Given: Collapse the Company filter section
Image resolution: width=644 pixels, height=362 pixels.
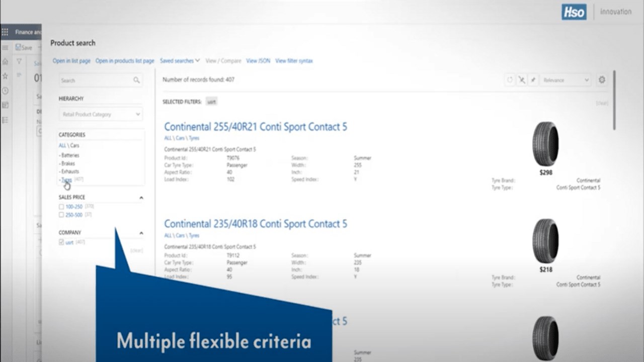Looking at the screenshot, I should pyautogui.click(x=141, y=233).
